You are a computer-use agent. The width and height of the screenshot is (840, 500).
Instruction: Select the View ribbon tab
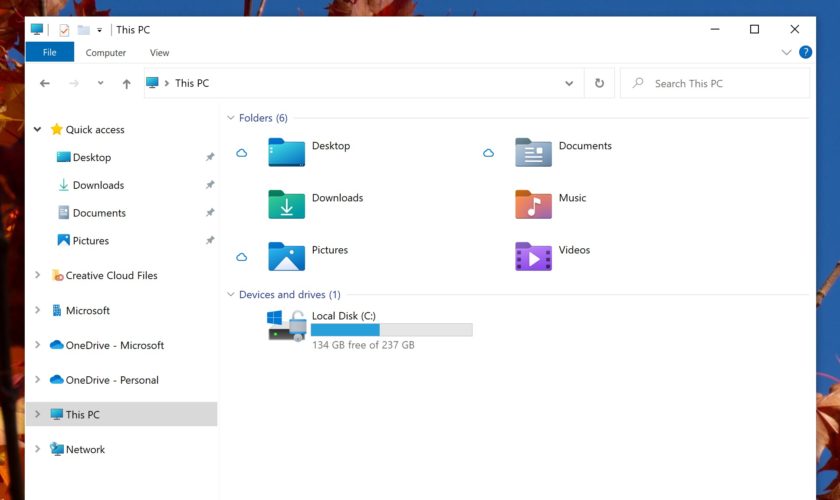pos(159,52)
